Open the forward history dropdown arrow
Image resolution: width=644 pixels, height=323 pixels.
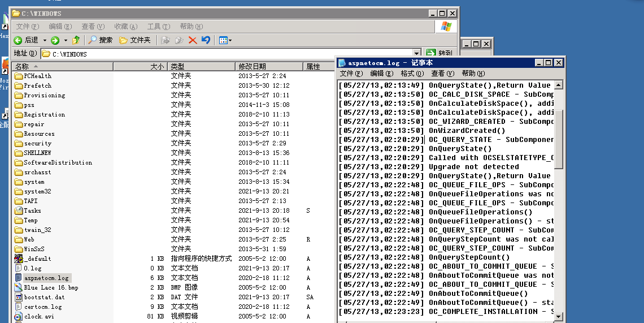66,40
